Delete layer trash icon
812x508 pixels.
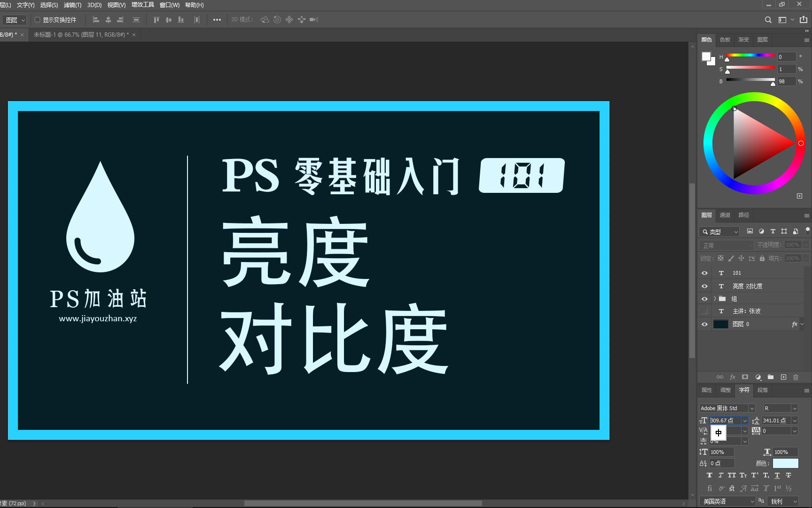tap(796, 377)
